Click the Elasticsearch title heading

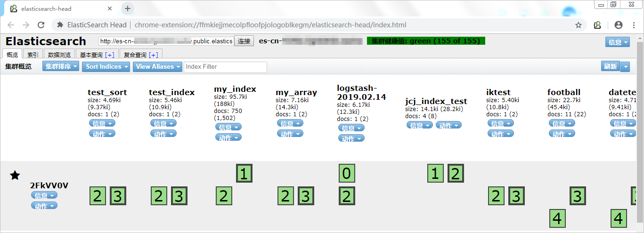coord(46,41)
